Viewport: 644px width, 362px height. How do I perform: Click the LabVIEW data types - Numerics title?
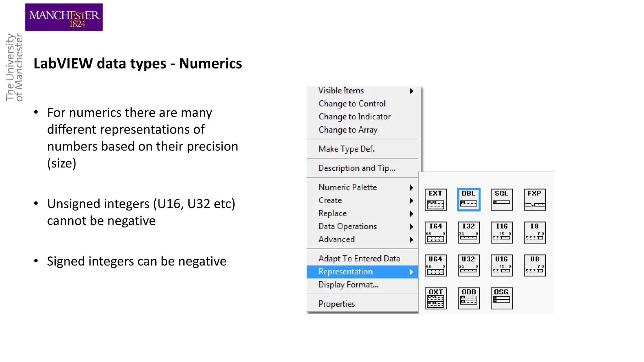(x=138, y=64)
